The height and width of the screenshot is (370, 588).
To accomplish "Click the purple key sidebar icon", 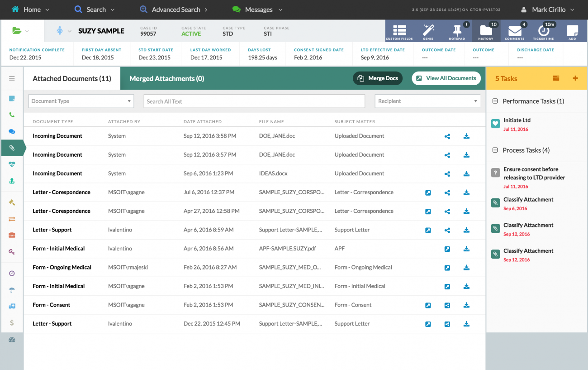I will pyautogui.click(x=12, y=252).
